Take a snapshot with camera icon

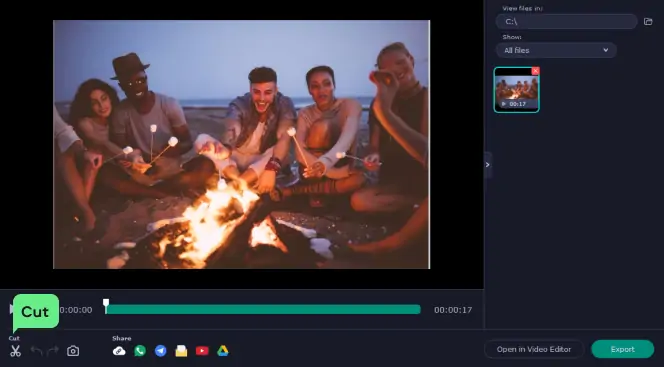[73, 351]
